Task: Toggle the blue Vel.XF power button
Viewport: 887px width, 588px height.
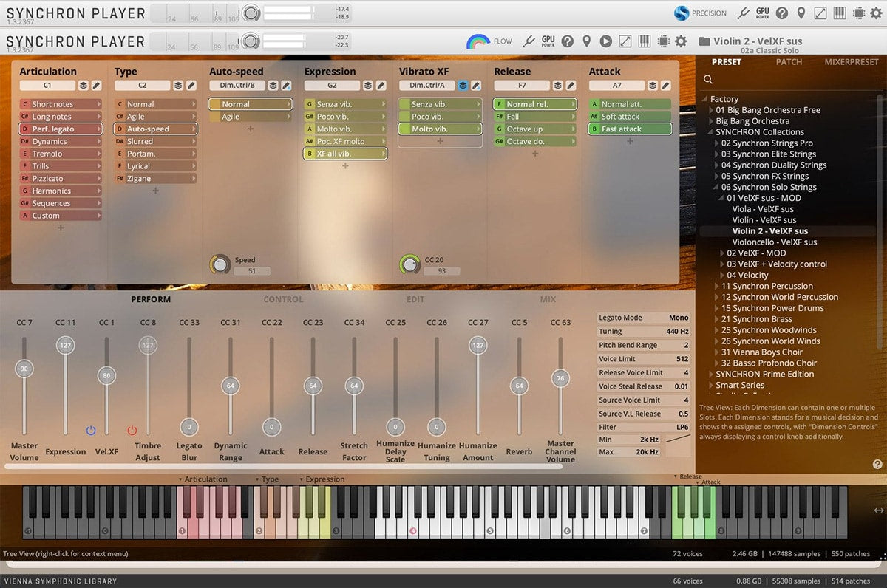Action: click(91, 430)
